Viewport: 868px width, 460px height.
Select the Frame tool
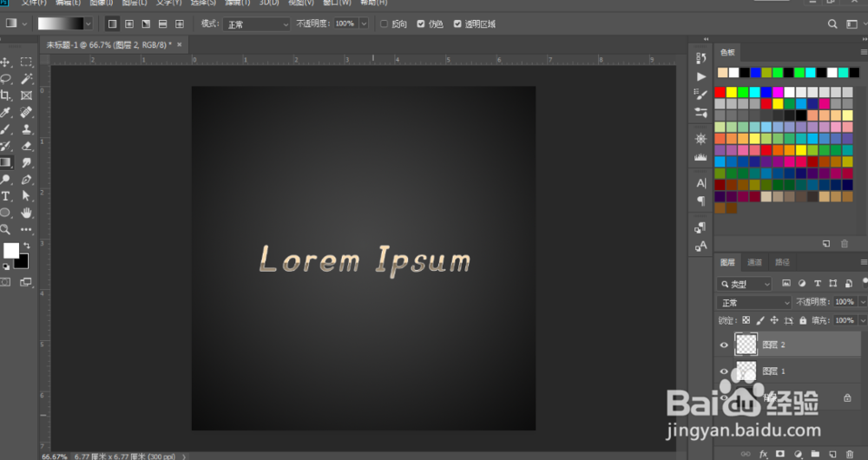click(x=26, y=95)
